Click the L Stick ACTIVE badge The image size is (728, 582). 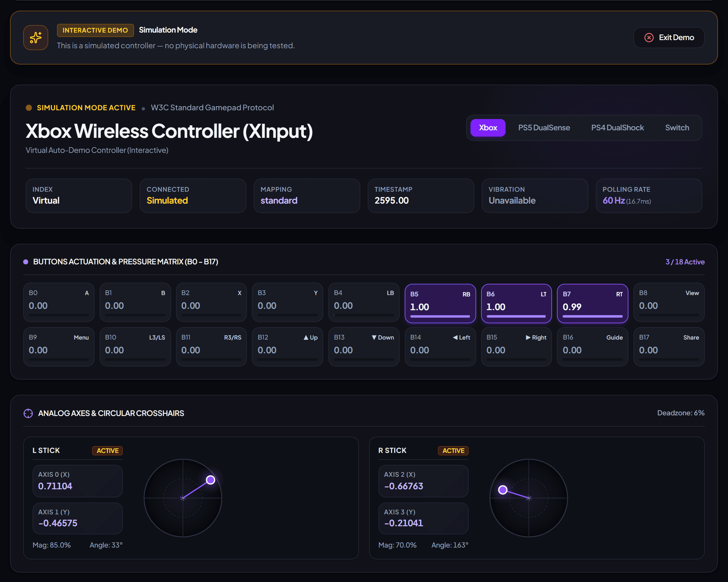(107, 451)
